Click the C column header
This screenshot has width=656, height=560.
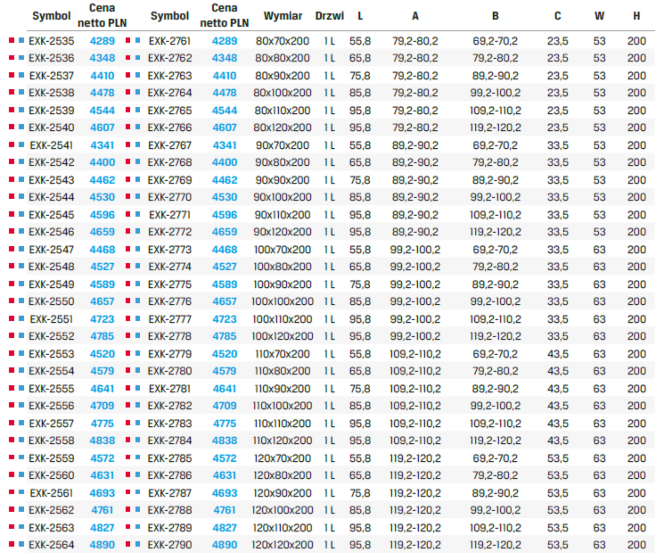(x=558, y=16)
